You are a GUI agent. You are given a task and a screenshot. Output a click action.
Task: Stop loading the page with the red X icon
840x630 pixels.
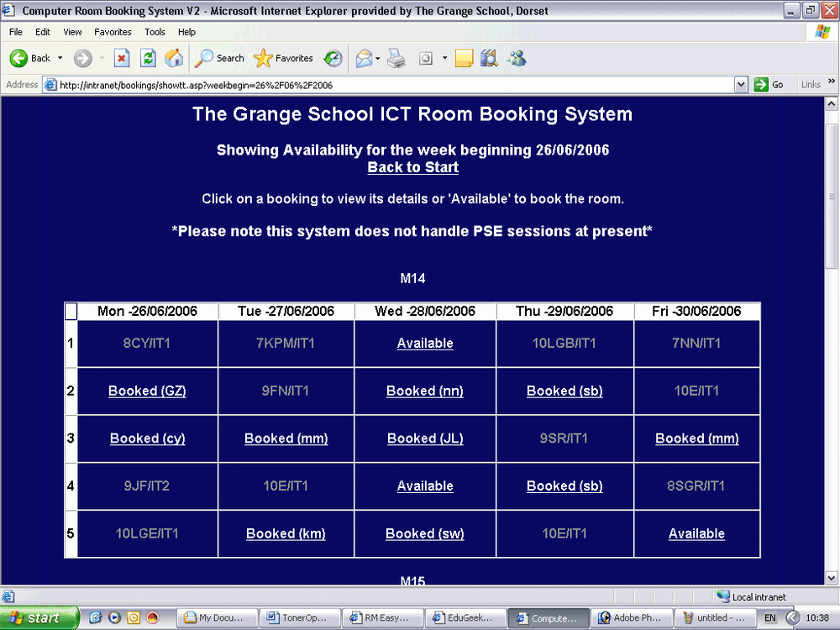(x=122, y=58)
